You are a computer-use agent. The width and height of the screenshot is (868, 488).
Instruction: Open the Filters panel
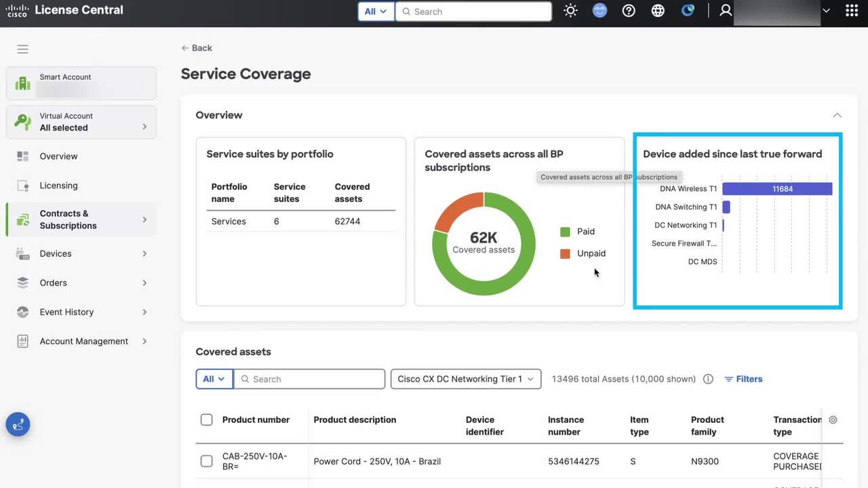click(x=743, y=379)
